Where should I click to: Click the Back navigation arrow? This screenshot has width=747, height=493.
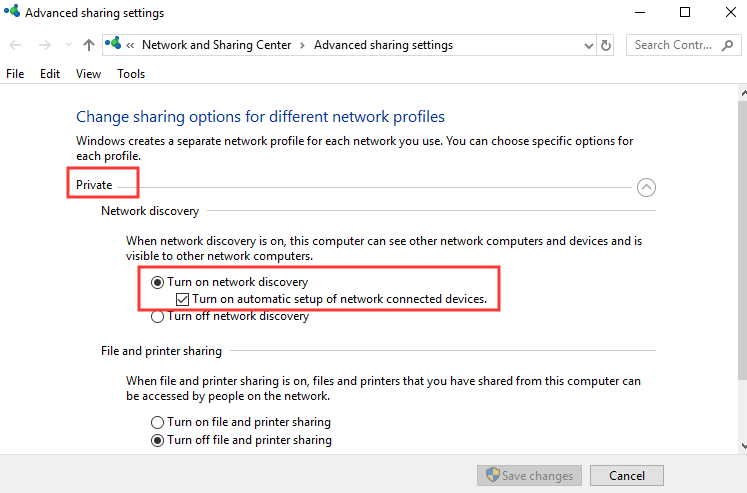16,45
